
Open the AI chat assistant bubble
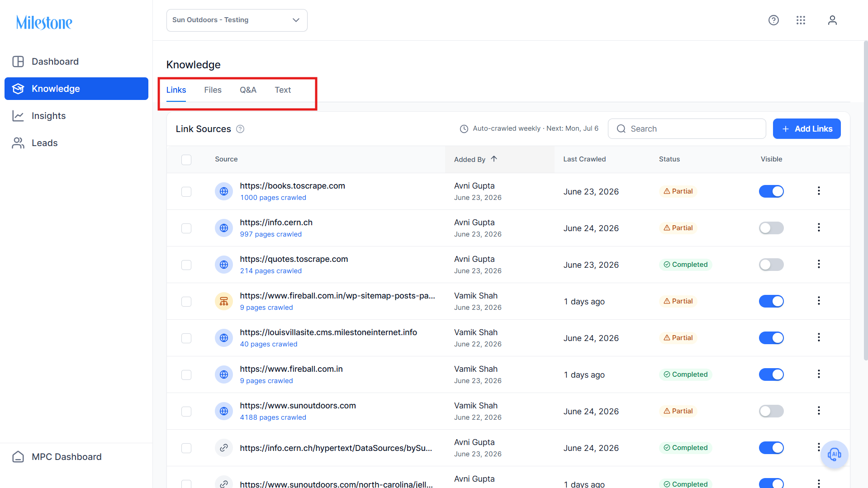834,454
